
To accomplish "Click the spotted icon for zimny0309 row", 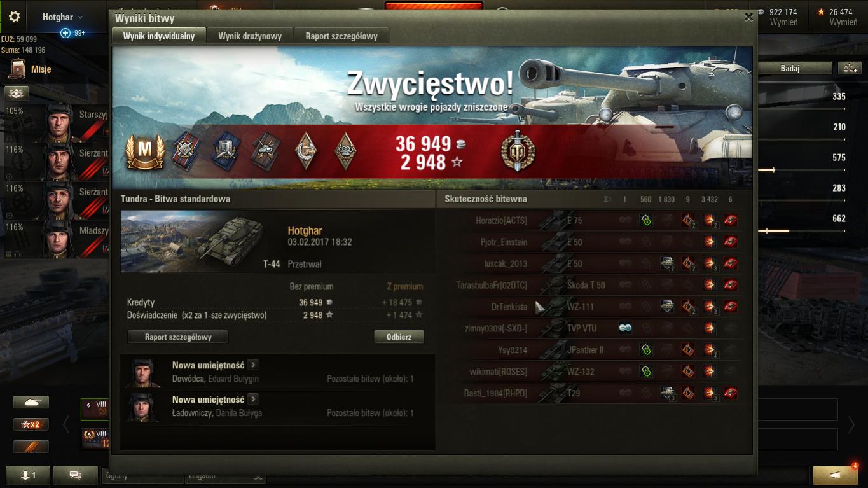I will click(x=625, y=328).
